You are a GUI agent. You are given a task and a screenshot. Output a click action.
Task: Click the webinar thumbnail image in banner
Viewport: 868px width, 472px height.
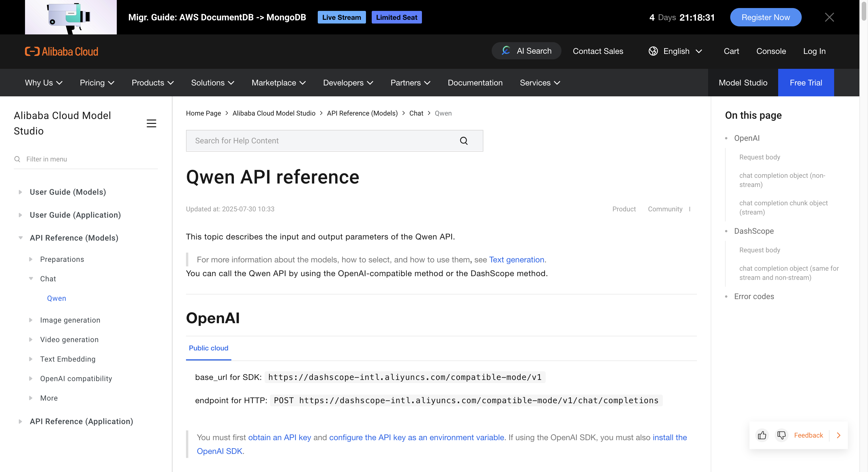[71, 17]
